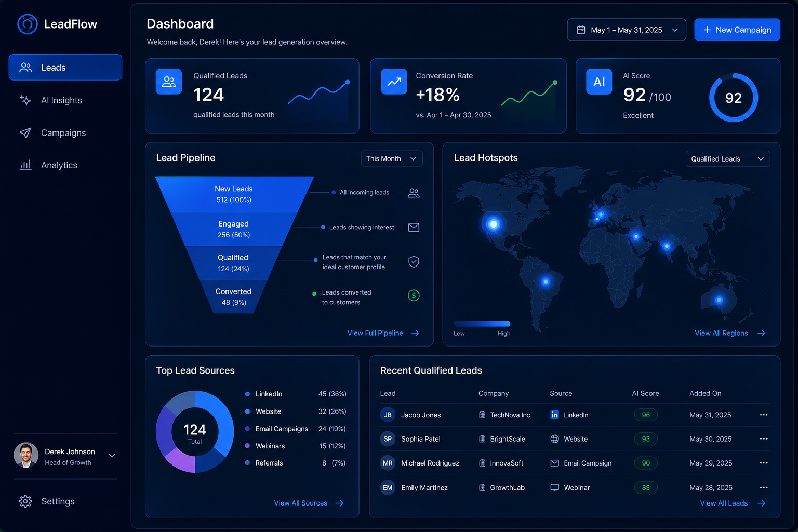Click the AI score 88 badge
The height and width of the screenshot is (532, 798).
(646, 487)
